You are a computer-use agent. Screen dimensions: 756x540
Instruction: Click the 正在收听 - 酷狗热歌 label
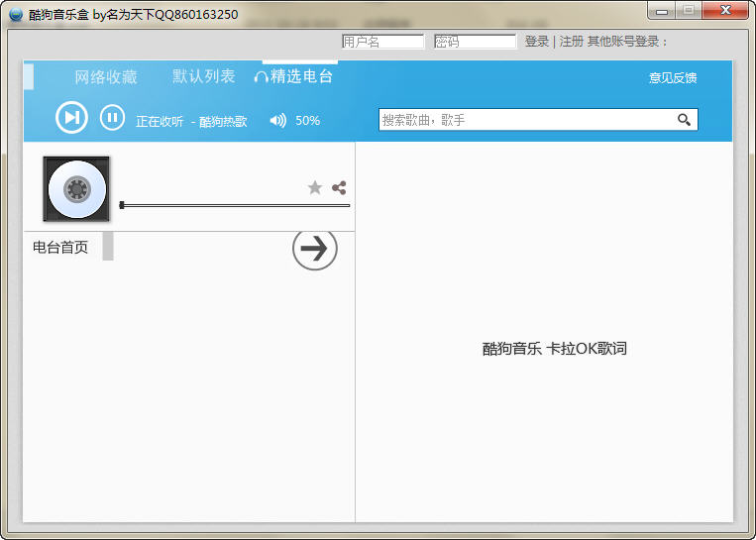191,121
